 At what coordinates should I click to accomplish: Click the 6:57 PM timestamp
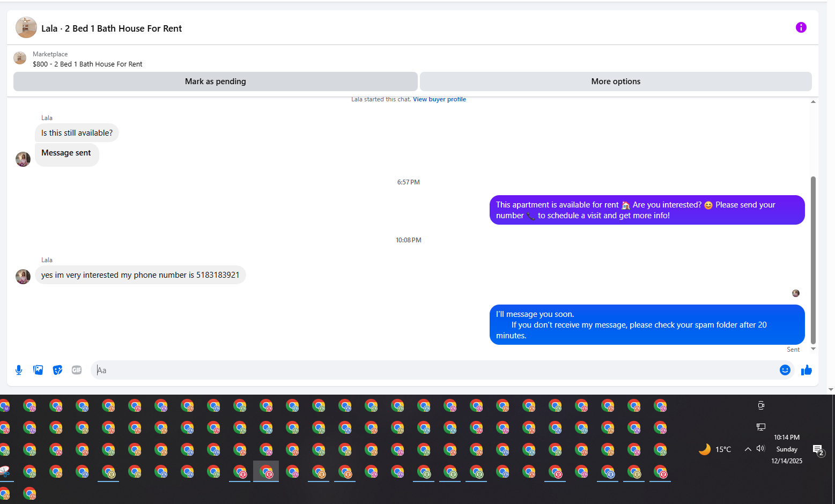tap(409, 182)
